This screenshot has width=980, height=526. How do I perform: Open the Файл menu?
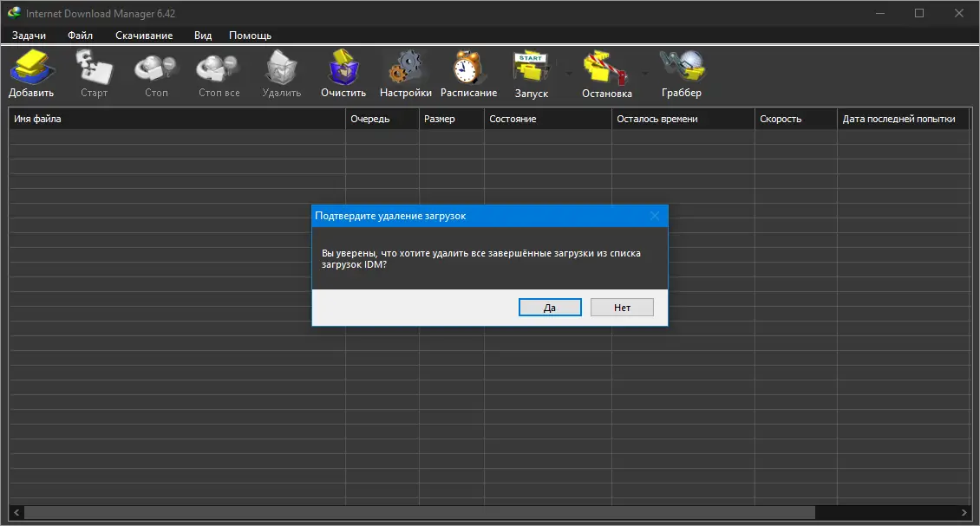tap(80, 36)
